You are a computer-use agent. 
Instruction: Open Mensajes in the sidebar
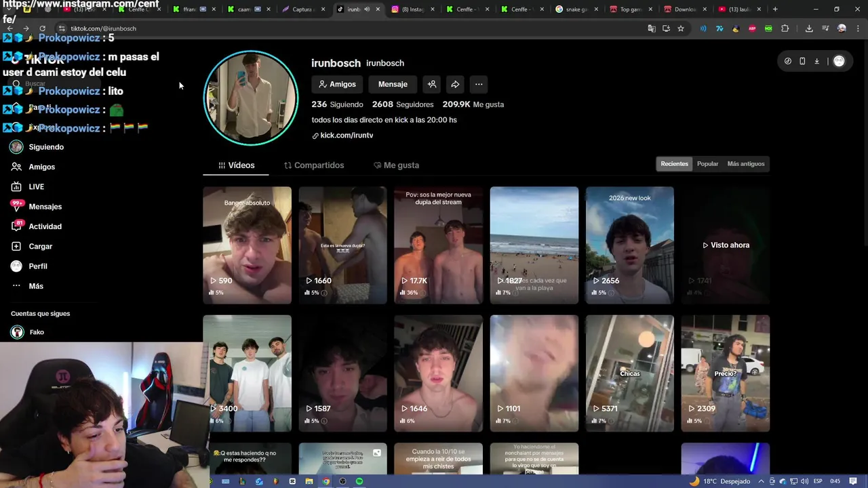(45, 207)
